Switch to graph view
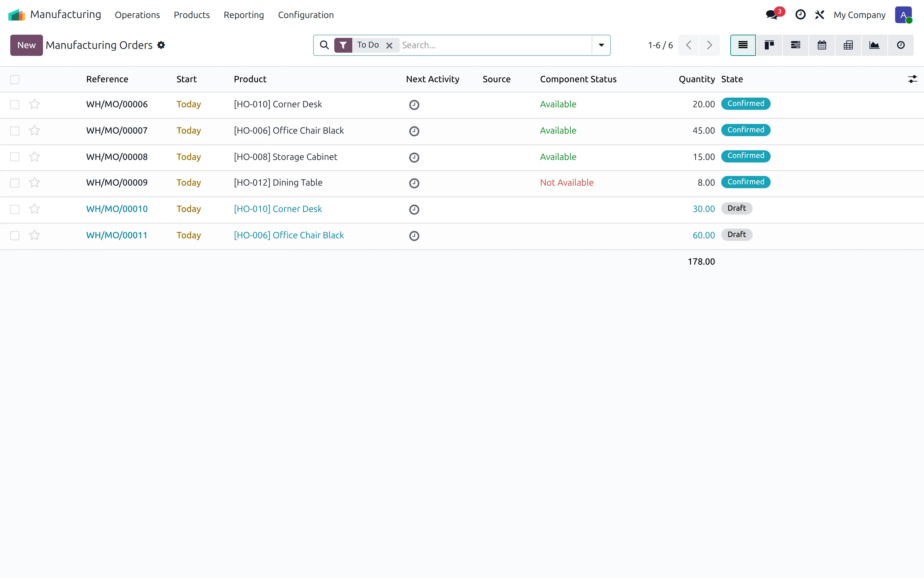The width and height of the screenshot is (924, 578). [874, 45]
